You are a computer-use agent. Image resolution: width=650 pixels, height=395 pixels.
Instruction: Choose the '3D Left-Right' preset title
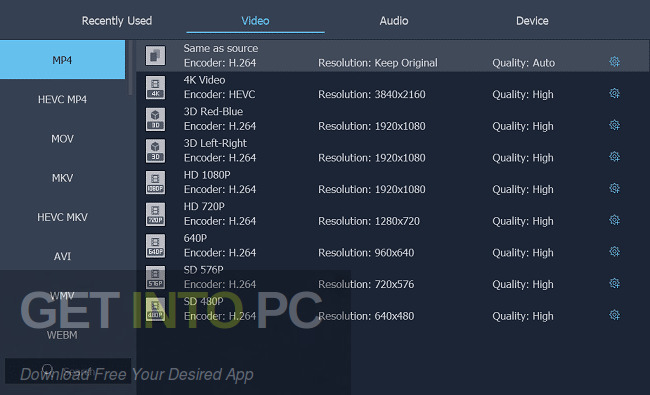[x=215, y=143]
